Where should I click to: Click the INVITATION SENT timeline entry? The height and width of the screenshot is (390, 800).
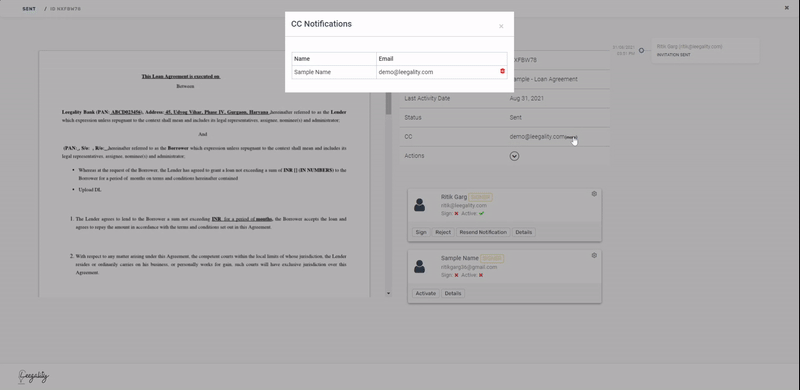[705, 51]
